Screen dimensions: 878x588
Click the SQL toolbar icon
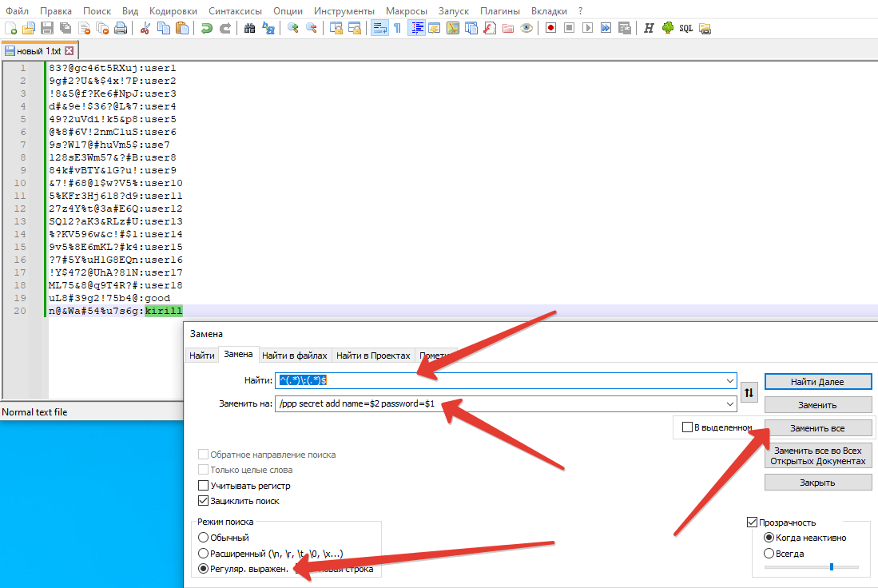coord(686,28)
